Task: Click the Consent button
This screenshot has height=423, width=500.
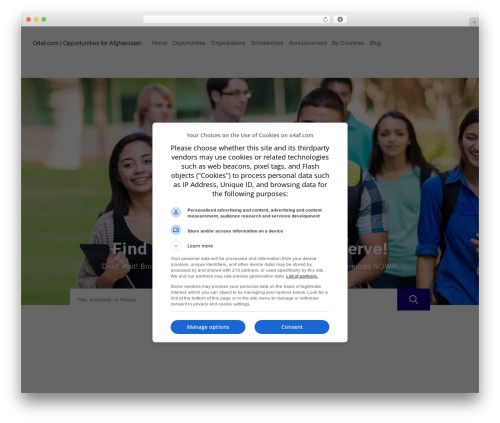Action: [x=292, y=327]
